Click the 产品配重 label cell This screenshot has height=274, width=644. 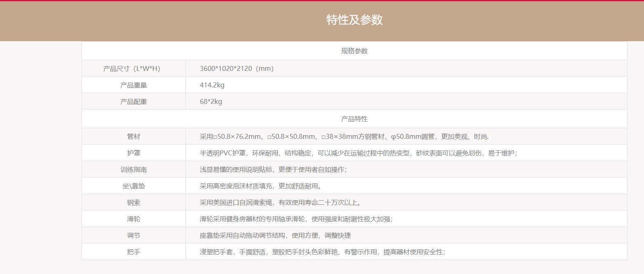[133, 102]
